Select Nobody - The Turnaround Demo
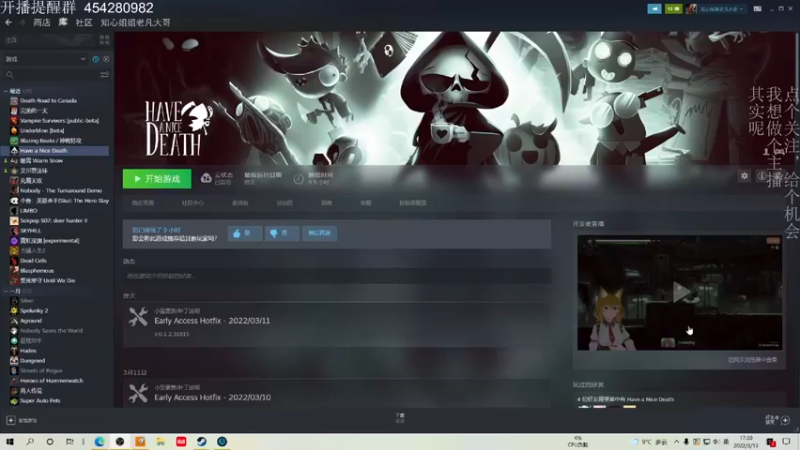Image resolution: width=800 pixels, height=450 pixels. [61, 190]
